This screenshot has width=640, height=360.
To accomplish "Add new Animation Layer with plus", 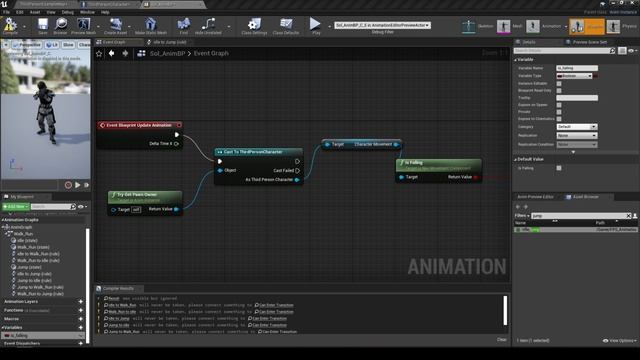I will click(x=81, y=302).
